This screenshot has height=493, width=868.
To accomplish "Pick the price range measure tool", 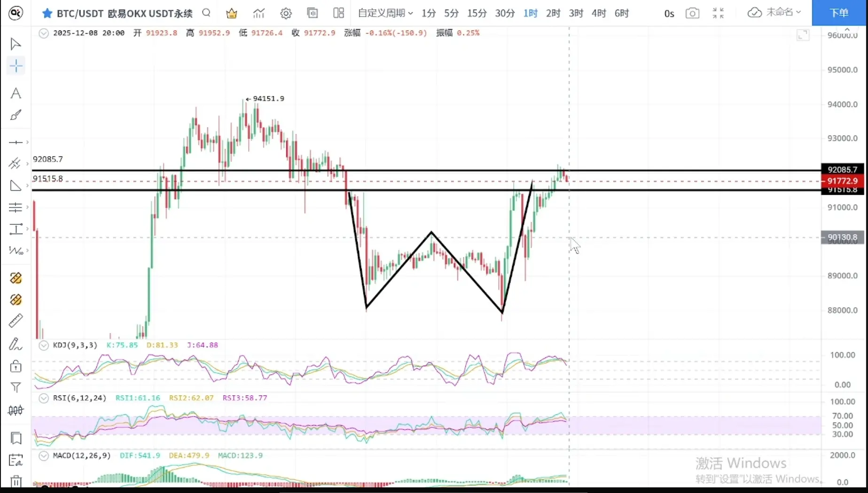I will point(16,229).
